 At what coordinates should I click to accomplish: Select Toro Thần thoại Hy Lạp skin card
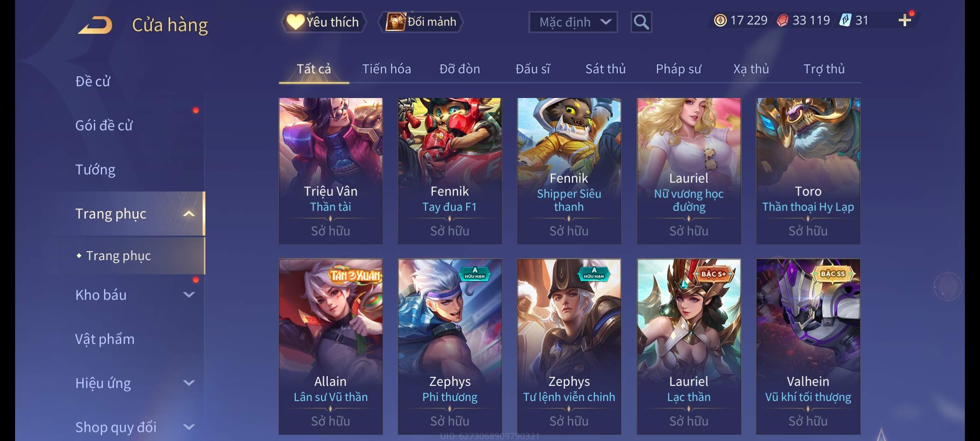808,171
